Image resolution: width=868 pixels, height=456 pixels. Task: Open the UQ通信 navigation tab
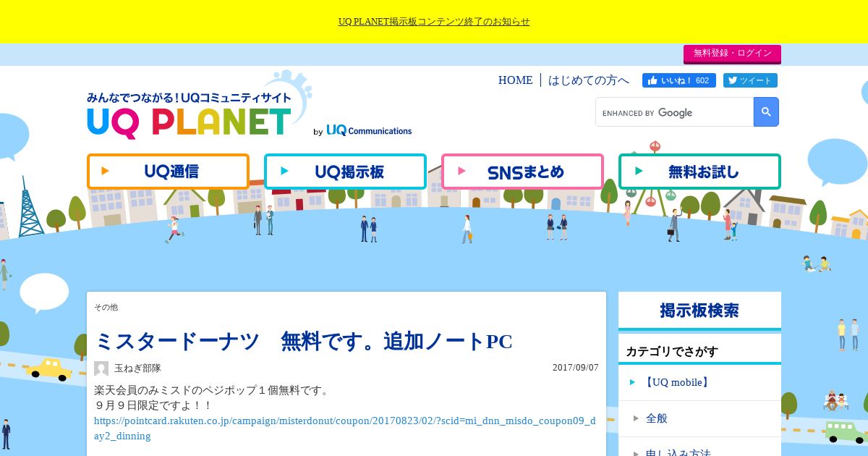(168, 172)
